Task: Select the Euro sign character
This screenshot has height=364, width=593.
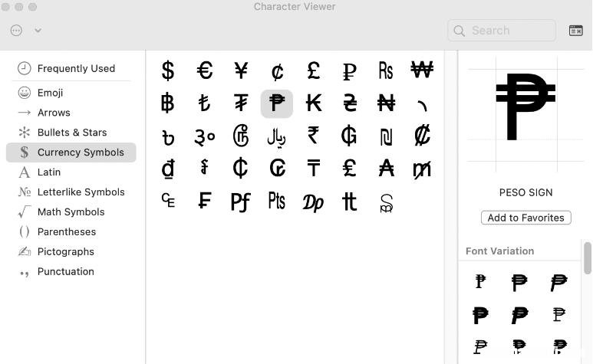Action: tap(205, 71)
